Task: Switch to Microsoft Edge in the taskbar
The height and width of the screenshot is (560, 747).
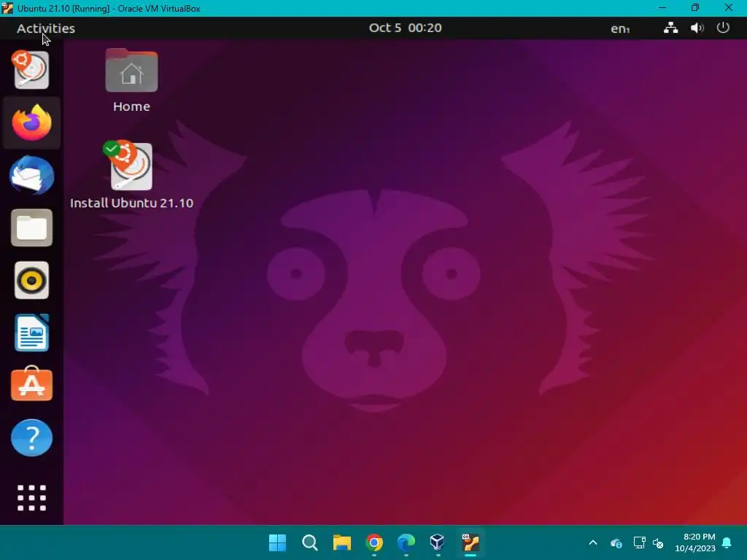Action: [x=406, y=542]
